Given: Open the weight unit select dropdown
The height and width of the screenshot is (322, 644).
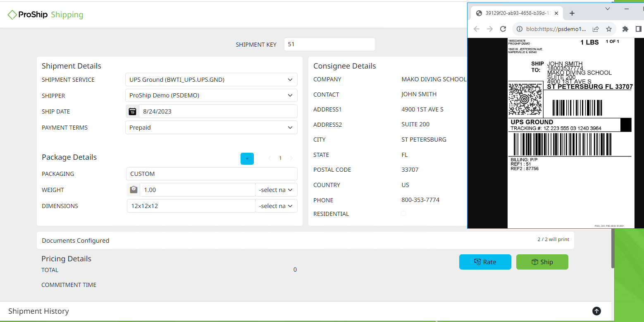Looking at the screenshot, I should point(276,189).
